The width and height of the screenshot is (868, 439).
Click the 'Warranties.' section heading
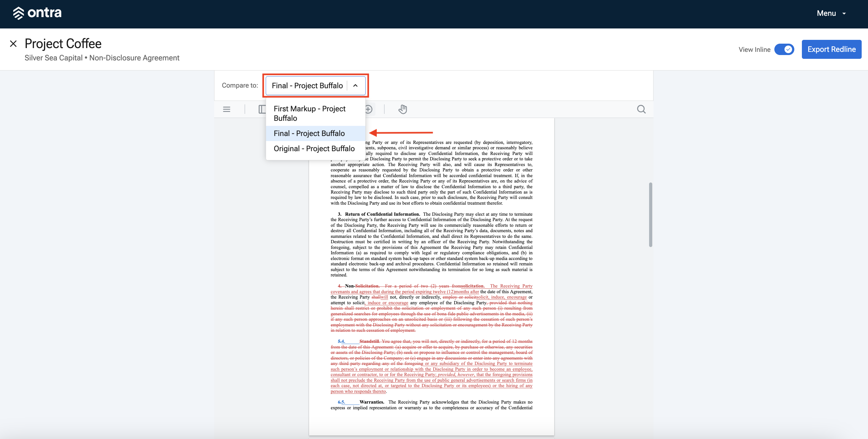372,402
